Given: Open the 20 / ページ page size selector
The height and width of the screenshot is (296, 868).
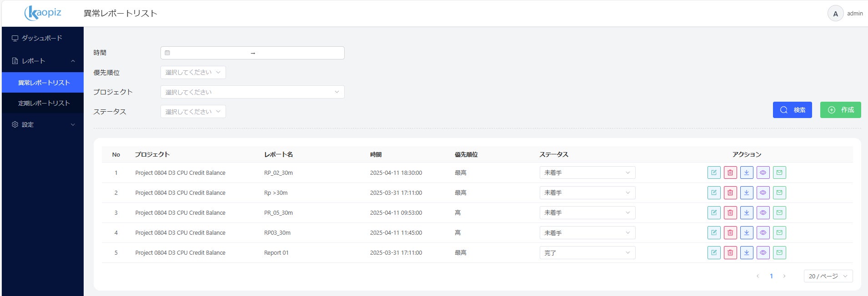Looking at the screenshot, I should tap(828, 276).
